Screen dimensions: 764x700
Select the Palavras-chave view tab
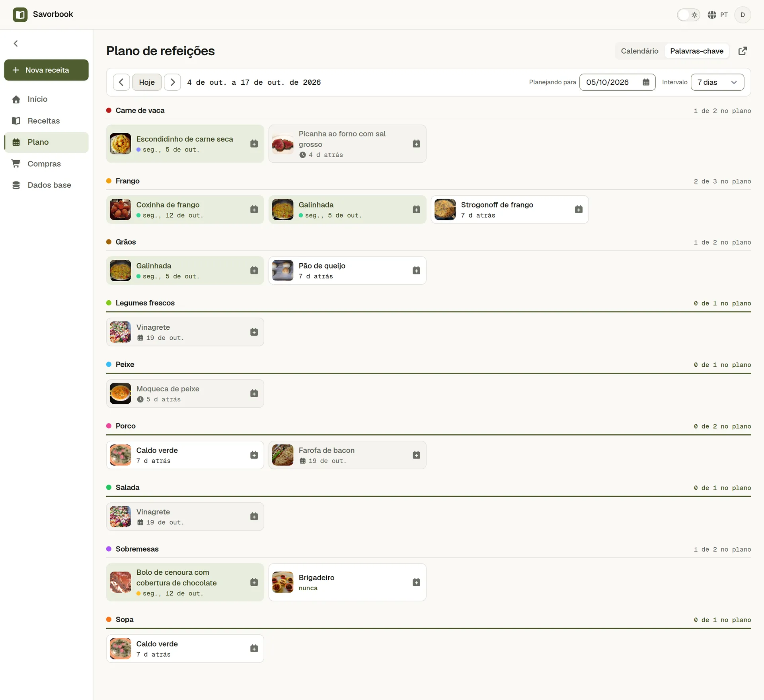click(x=696, y=51)
